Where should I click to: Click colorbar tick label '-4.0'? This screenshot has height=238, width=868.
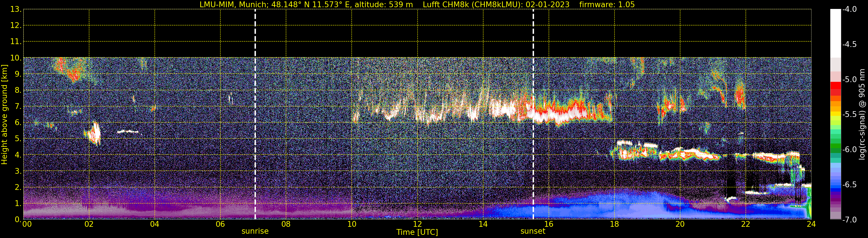pyautogui.click(x=849, y=10)
